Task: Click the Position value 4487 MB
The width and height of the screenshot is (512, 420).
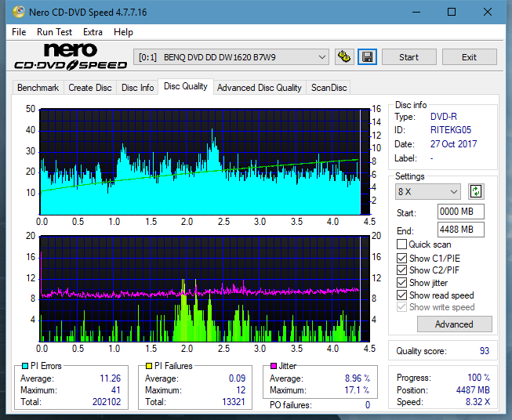Action: point(473,390)
